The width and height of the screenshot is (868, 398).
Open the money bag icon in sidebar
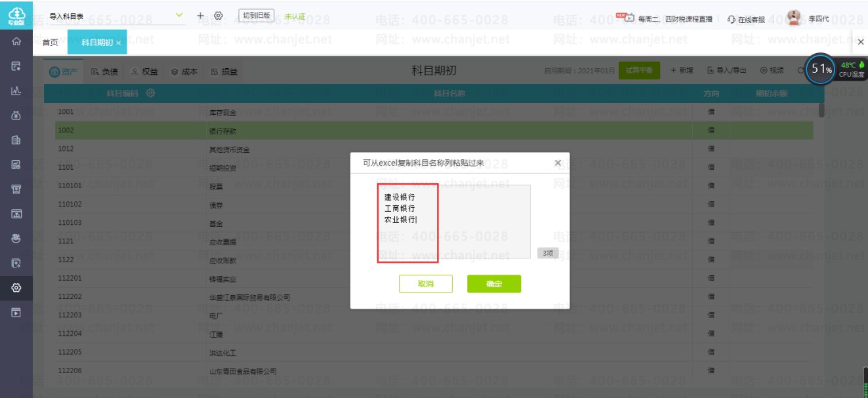click(16, 115)
